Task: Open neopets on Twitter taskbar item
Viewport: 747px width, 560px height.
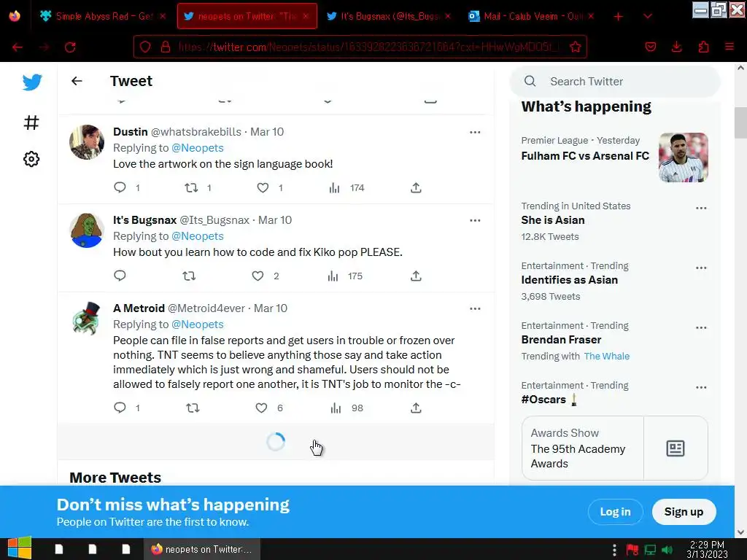Action: coord(202,549)
